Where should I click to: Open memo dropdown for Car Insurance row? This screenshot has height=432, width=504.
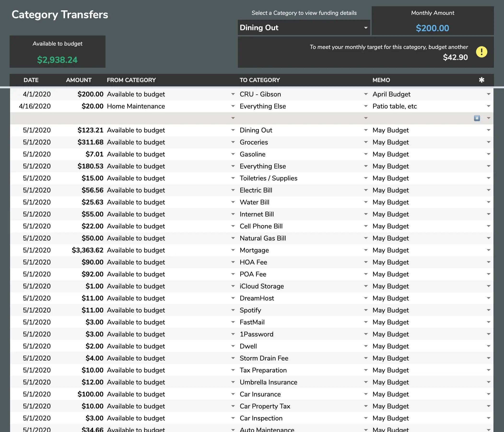488,394
